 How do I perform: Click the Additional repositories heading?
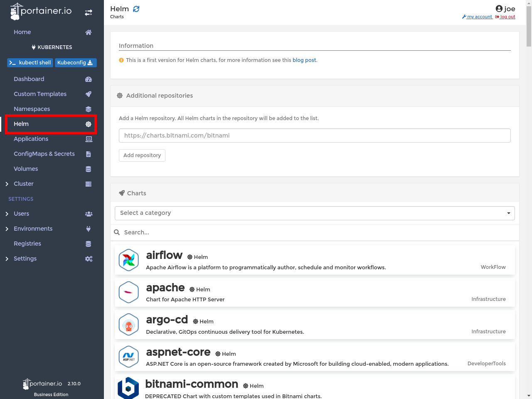[160, 96]
